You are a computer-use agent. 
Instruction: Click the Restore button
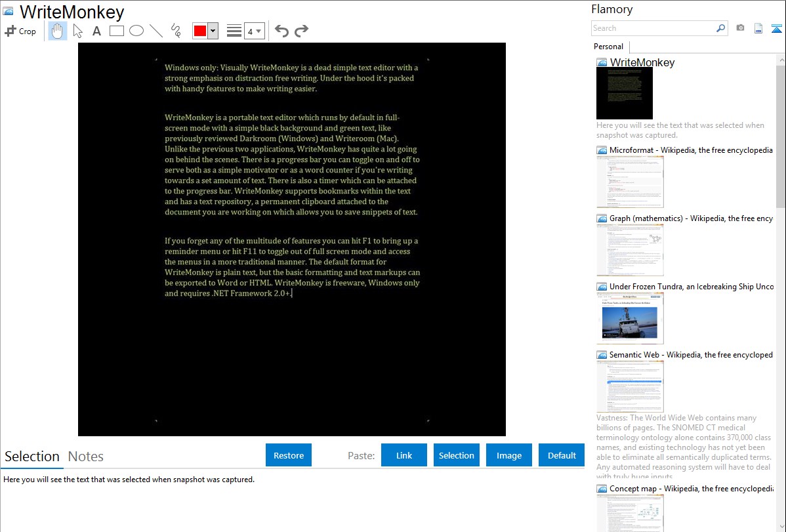289,455
